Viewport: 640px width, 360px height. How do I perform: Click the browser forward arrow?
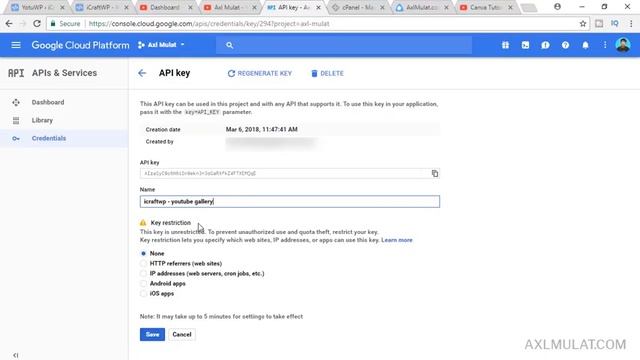22,24
